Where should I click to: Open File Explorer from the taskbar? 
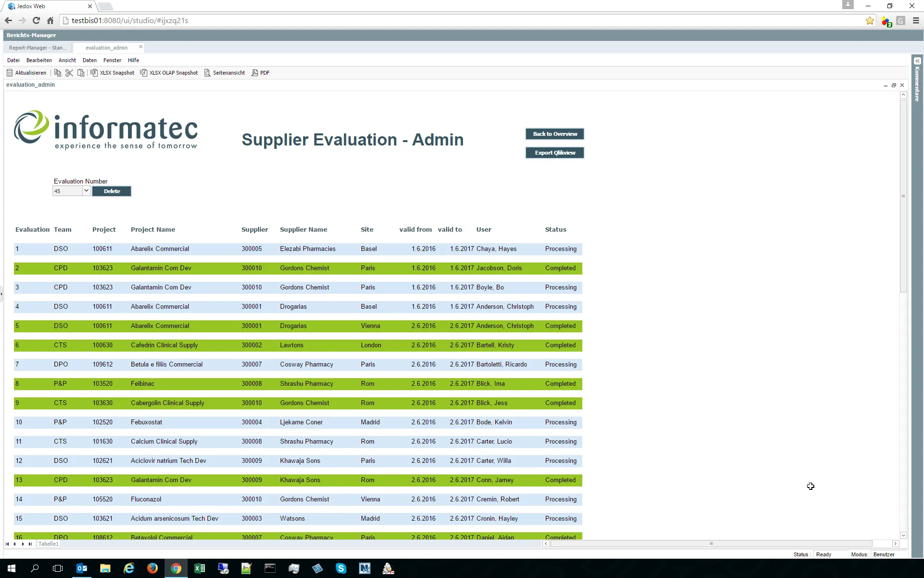(x=105, y=568)
